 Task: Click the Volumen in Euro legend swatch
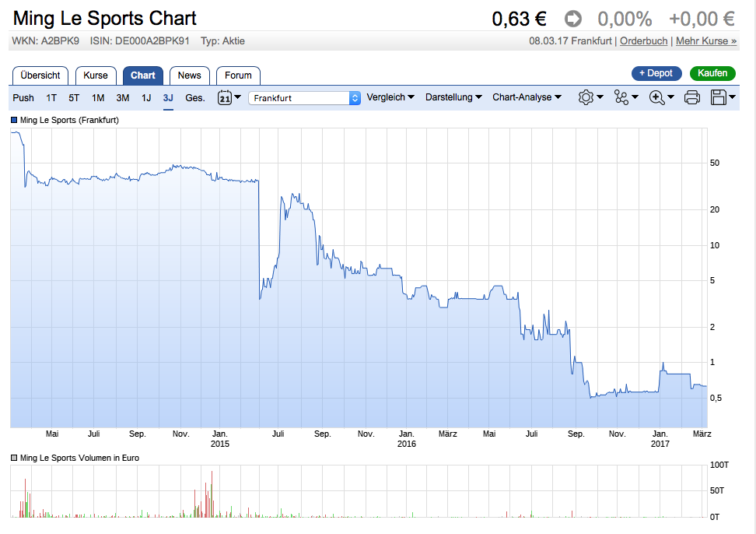[14, 458]
